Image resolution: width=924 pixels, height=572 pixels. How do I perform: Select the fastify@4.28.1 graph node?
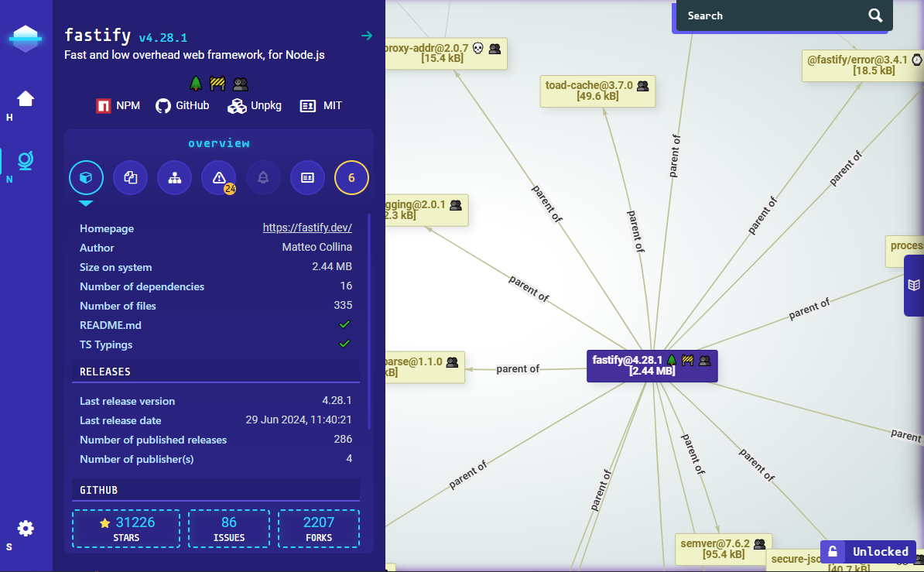click(652, 365)
